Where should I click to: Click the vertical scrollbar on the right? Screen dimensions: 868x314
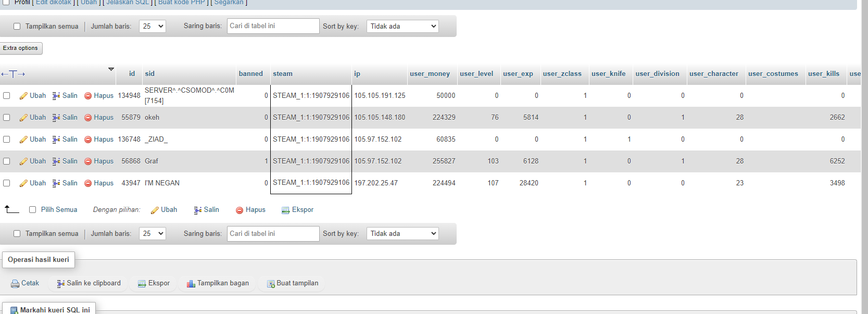click(x=864, y=156)
